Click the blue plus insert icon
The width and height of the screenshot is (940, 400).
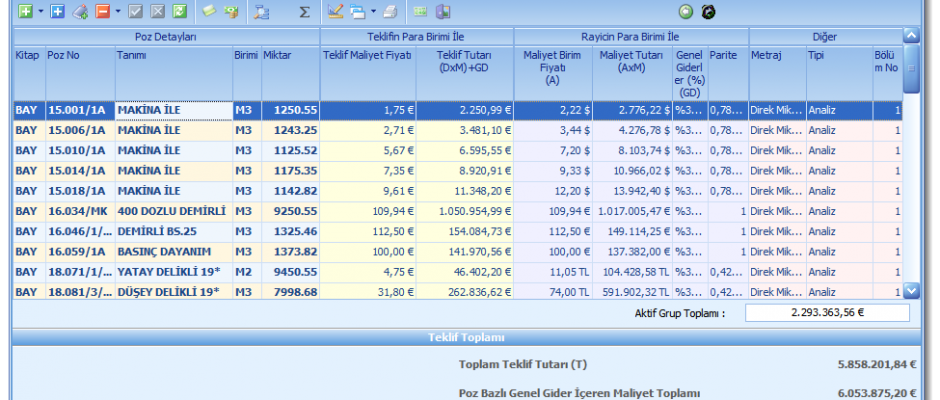click(x=57, y=12)
